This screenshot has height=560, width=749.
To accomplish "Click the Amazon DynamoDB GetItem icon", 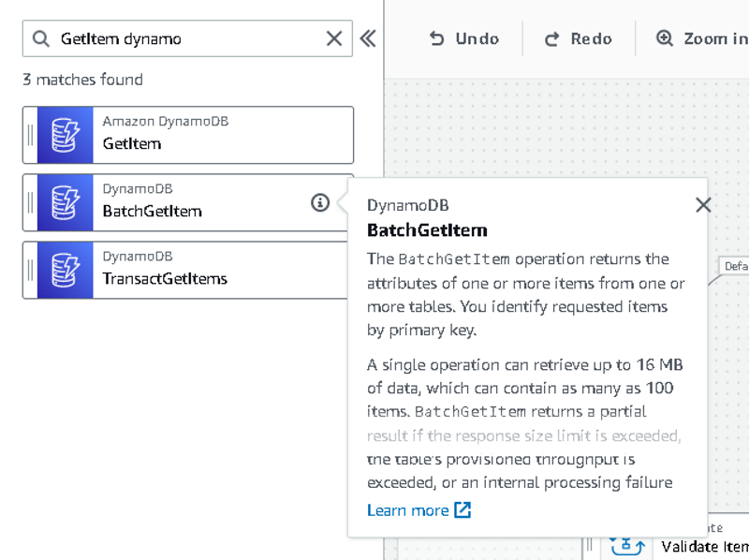I will (66, 135).
